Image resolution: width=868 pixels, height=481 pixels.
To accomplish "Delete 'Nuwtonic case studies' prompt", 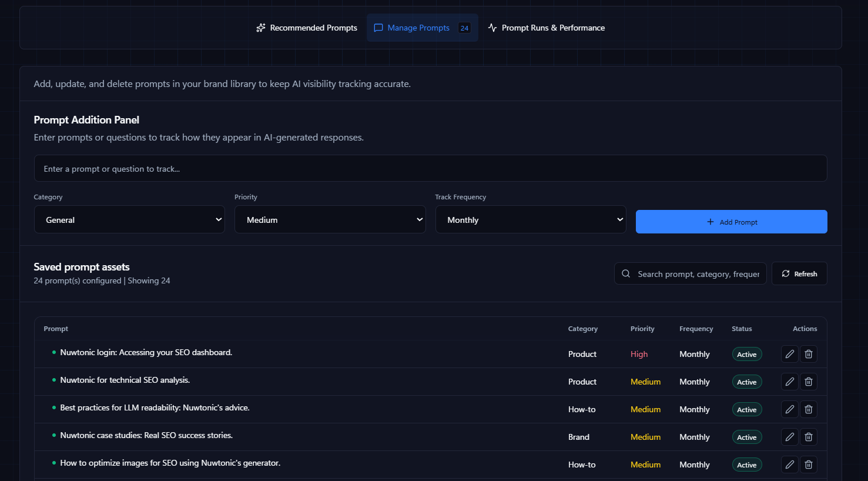I will pos(809,437).
